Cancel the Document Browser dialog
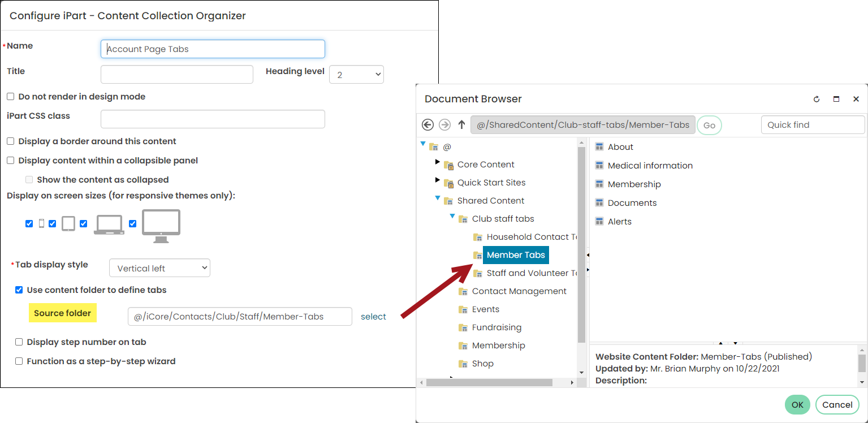868x423 pixels. (837, 405)
